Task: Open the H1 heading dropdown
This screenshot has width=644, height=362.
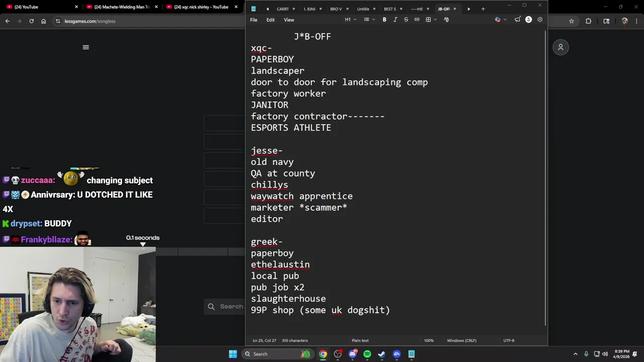Action: pyautogui.click(x=350, y=20)
